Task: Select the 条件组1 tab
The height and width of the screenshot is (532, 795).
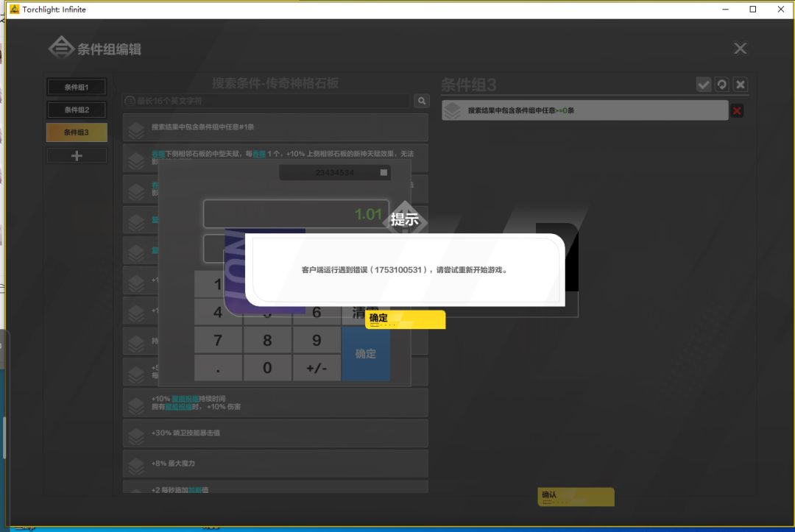Action: point(77,87)
